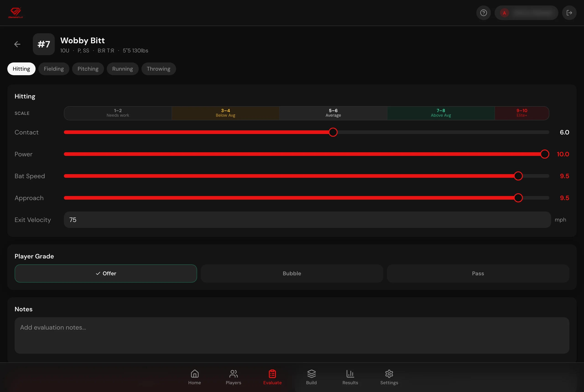The width and height of the screenshot is (584, 392).
Task: Open Players in bottom navigation
Action: tap(233, 377)
